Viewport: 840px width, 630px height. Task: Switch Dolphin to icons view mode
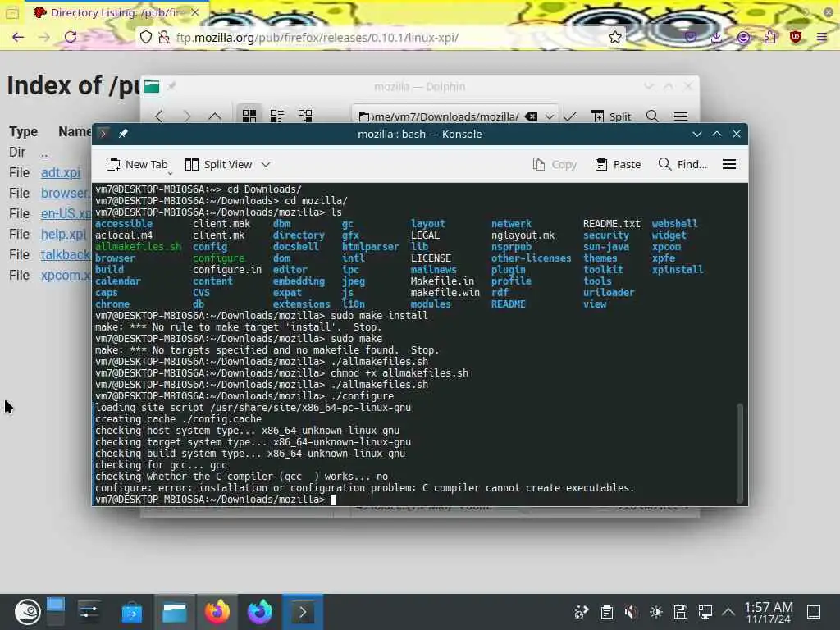pyautogui.click(x=249, y=116)
